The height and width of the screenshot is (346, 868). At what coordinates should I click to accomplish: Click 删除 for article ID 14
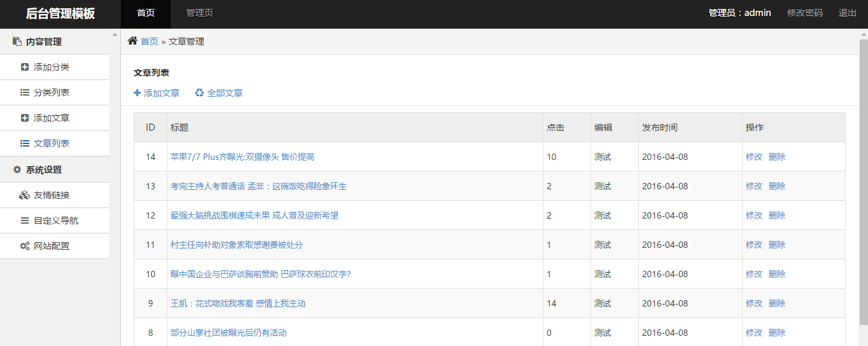(x=777, y=157)
